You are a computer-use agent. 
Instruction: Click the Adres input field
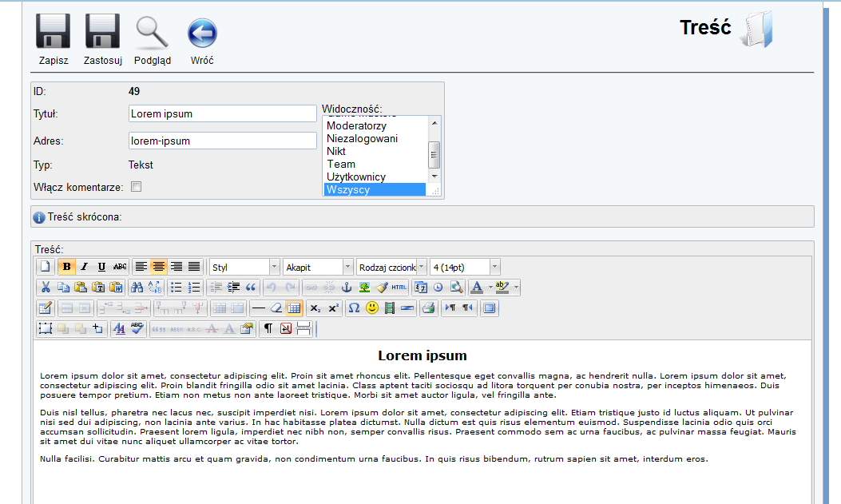coord(223,141)
